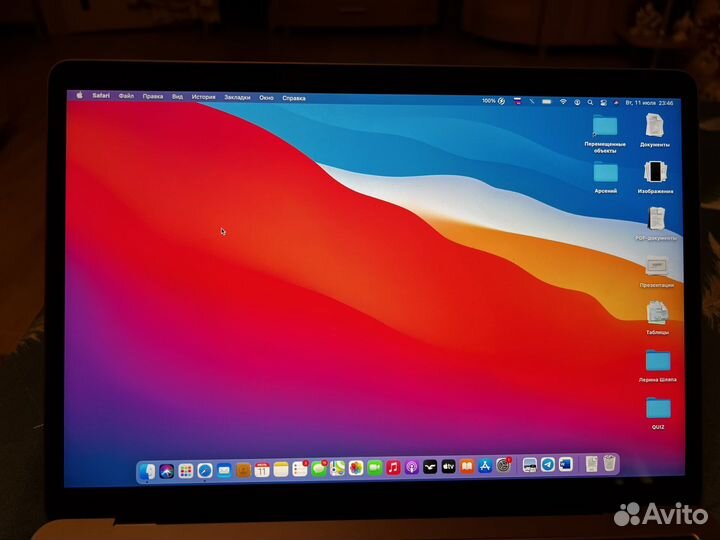Select the Таблицы stack on desktop
Viewport: 720px width, 540px height.
658,318
